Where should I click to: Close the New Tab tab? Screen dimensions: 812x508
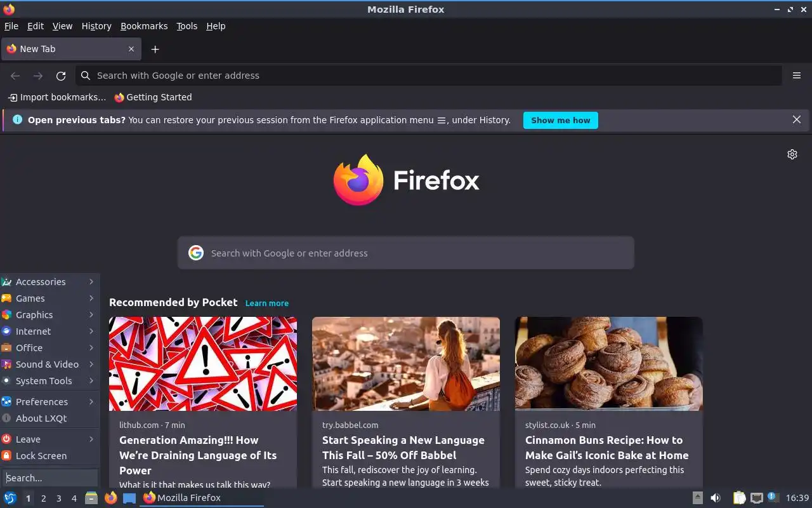tap(131, 49)
